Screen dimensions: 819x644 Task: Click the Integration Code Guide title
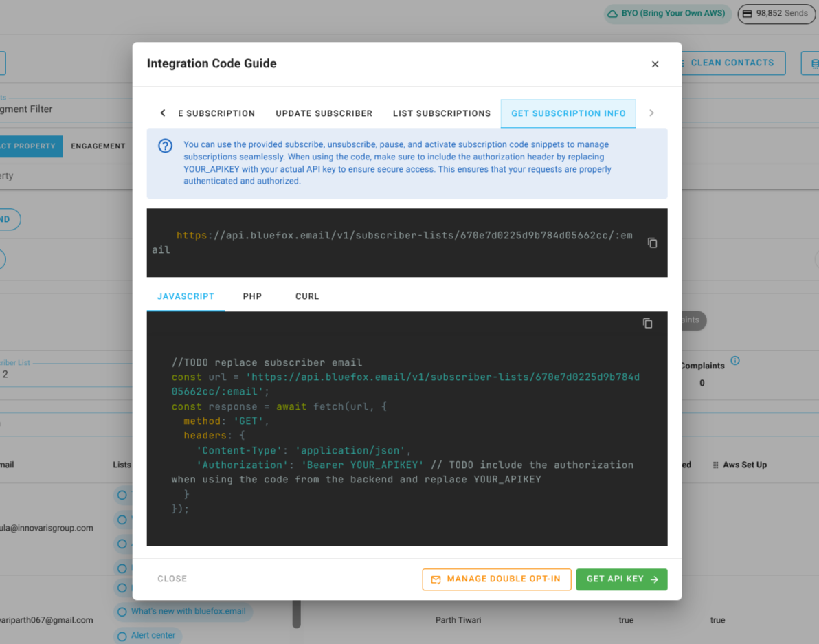tap(212, 64)
